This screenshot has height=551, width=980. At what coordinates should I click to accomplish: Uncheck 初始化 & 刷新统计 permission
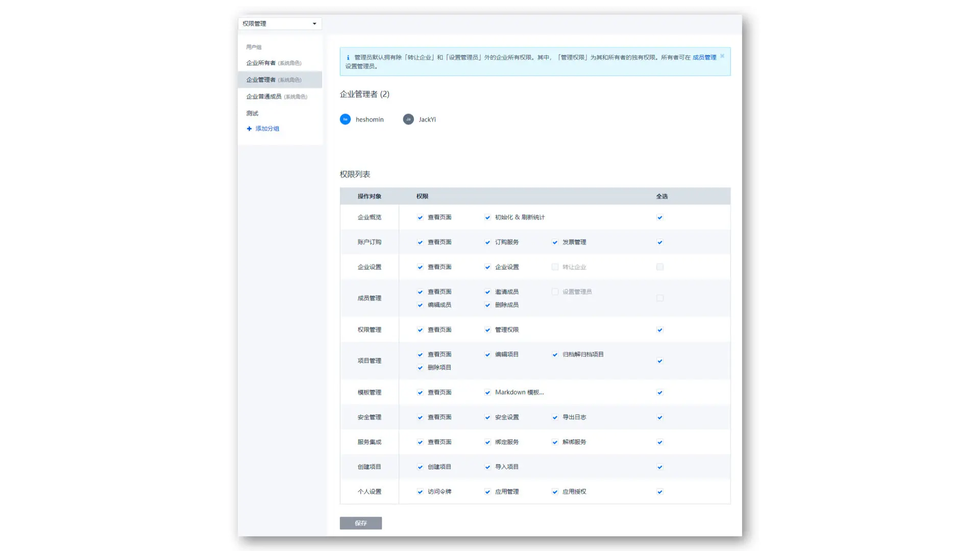coord(487,217)
